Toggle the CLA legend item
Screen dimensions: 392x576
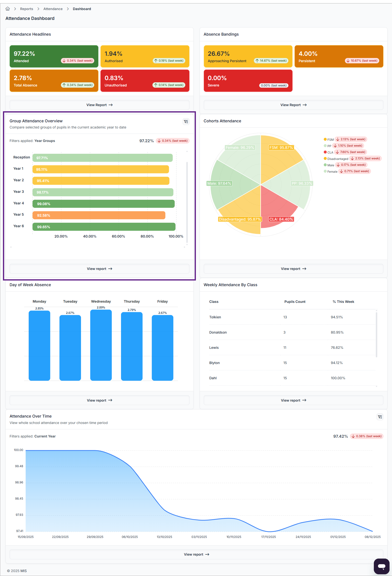(328, 152)
